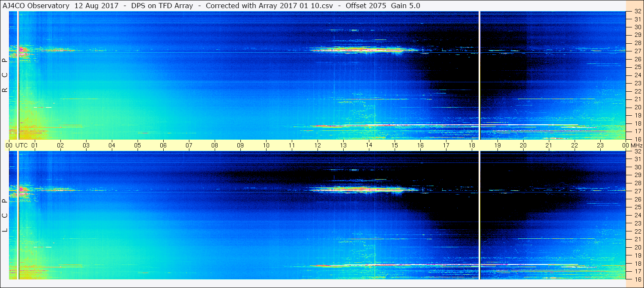
Task: Select hour label "08" on time axis
Action: coord(215,145)
